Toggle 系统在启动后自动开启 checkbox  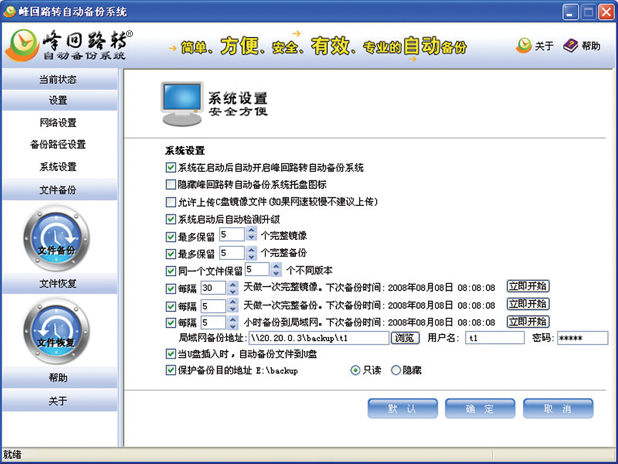tap(171, 168)
